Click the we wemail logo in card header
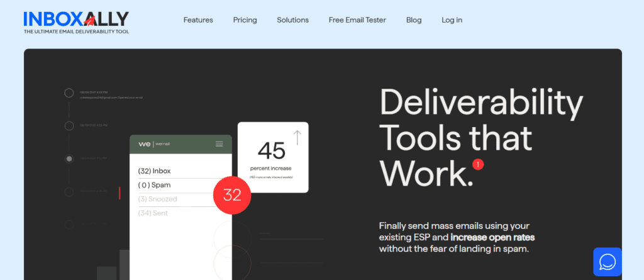644x280 pixels. pyautogui.click(x=154, y=144)
